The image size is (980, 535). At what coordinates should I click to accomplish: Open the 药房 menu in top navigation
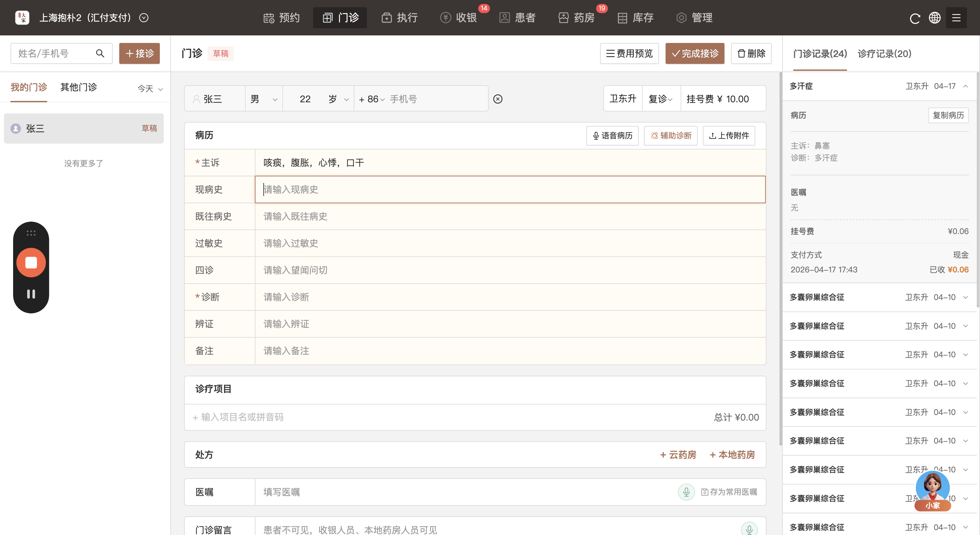(x=577, y=18)
